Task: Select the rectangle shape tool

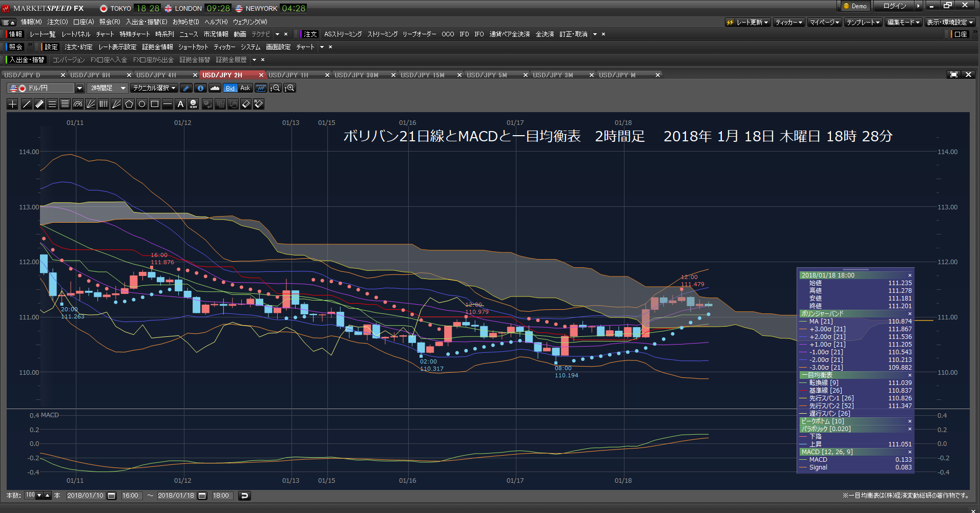Action: coord(155,104)
